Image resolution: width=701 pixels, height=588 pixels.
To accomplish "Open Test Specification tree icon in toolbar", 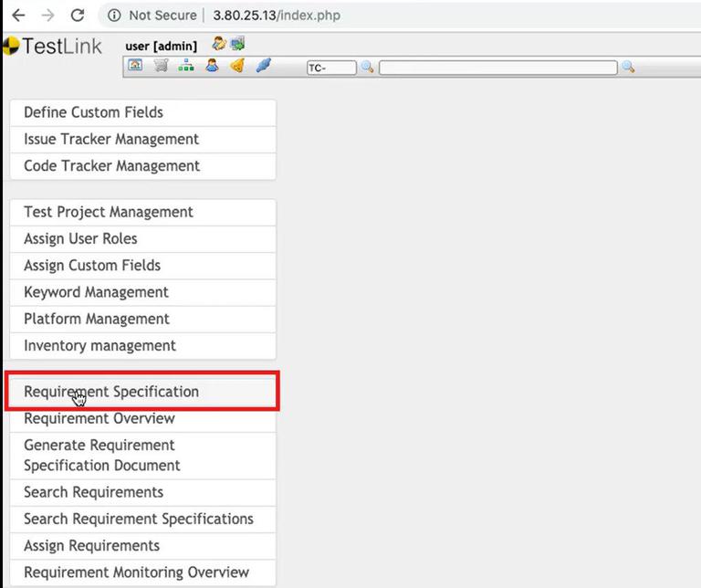I will click(186, 66).
